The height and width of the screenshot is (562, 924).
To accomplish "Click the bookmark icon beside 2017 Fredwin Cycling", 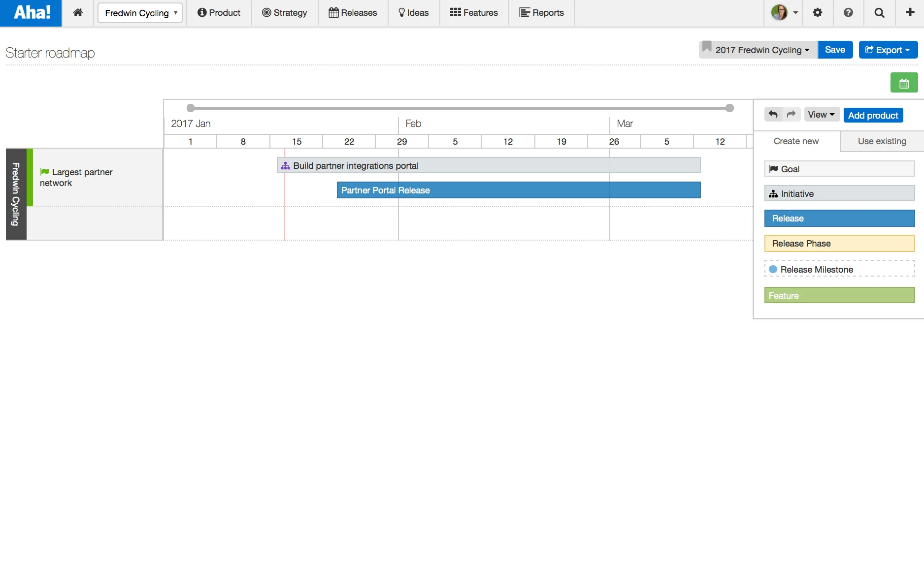I will (x=707, y=47).
